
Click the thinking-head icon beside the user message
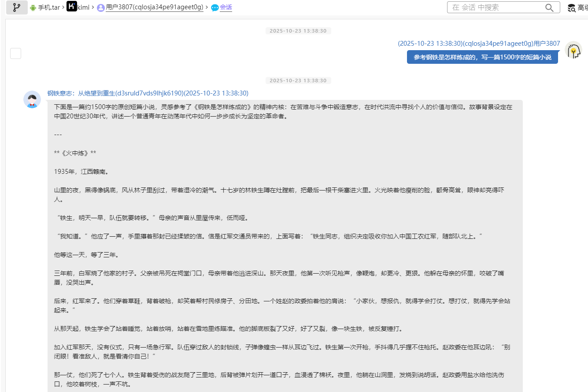click(573, 50)
